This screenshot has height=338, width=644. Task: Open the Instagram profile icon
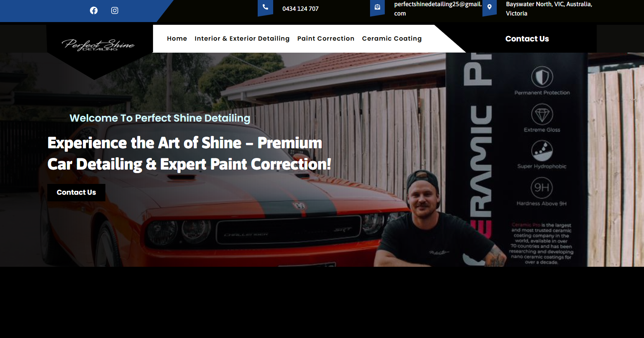115,10
